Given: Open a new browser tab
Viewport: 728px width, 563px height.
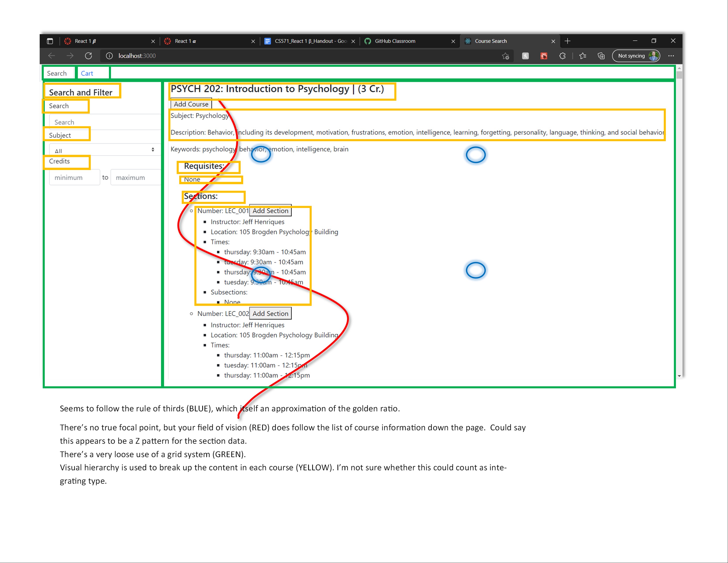Looking at the screenshot, I should (568, 41).
